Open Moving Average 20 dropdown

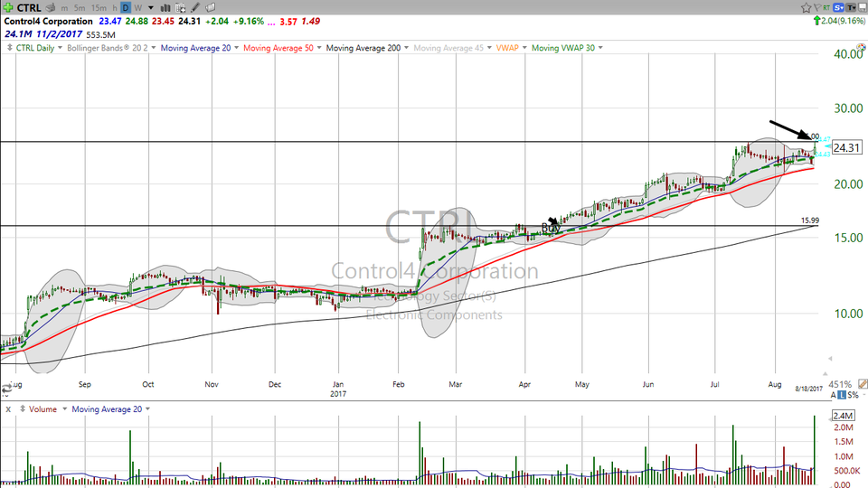pyautogui.click(x=236, y=48)
